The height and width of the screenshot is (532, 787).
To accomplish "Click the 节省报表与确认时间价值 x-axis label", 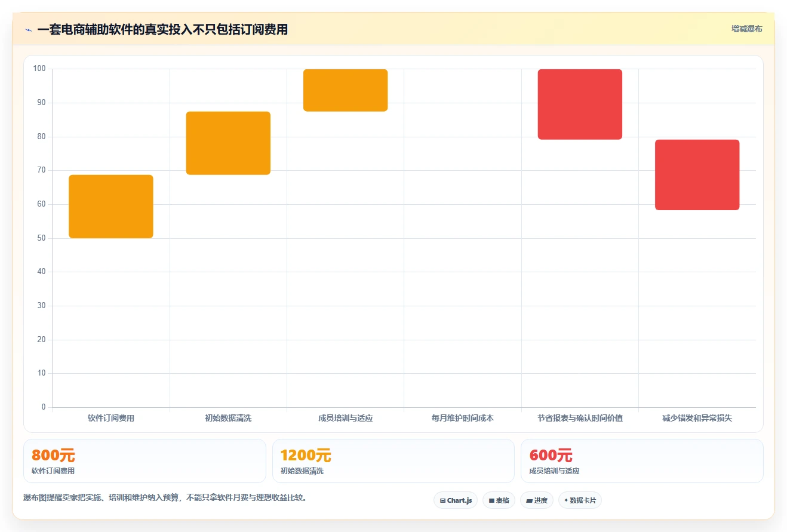I will [x=580, y=419].
